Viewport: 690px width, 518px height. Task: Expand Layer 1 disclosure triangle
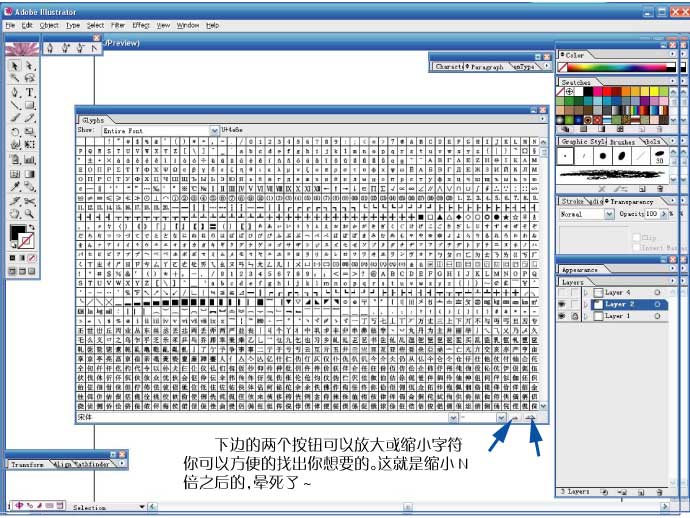(586, 316)
